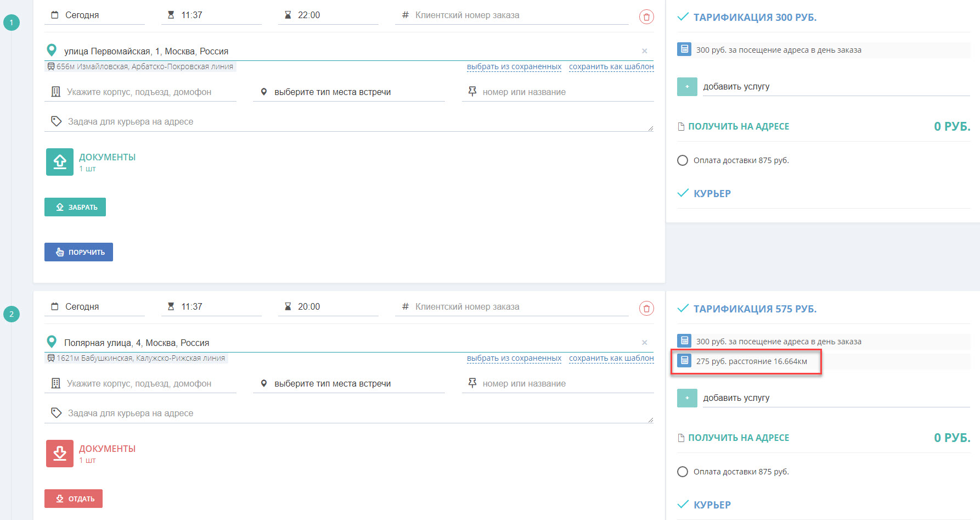
Task: Click сохранить как шаблон link for address 2
Action: coord(611,358)
